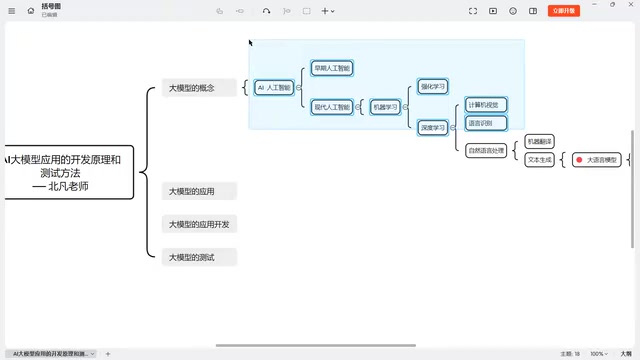Select the 早期人工智能 node
The height and width of the screenshot is (360, 640).
pos(332,68)
